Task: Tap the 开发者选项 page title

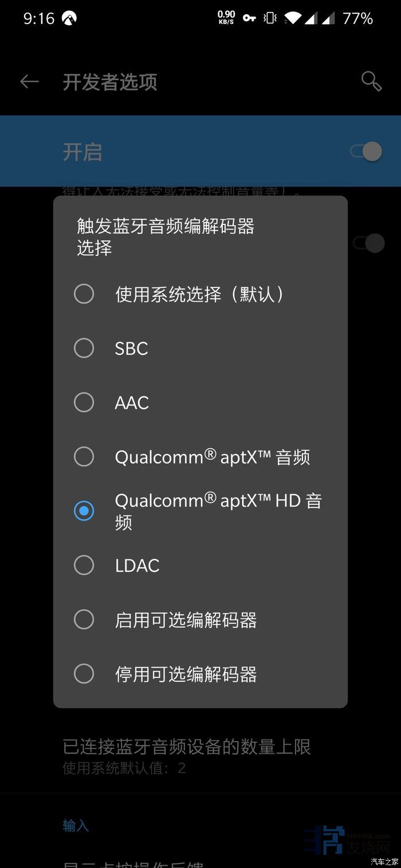Action: click(109, 82)
